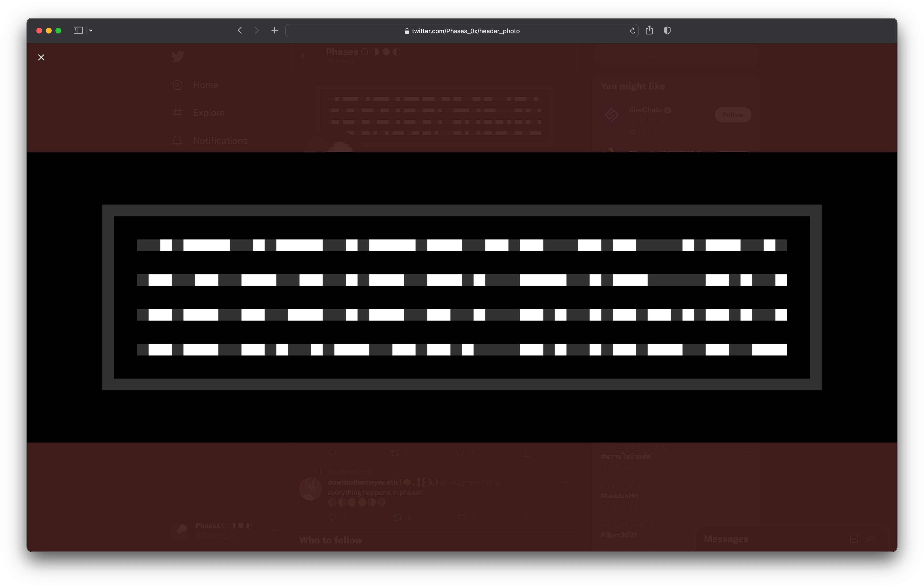Open sidebar options dropdown chevron

(91, 30)
